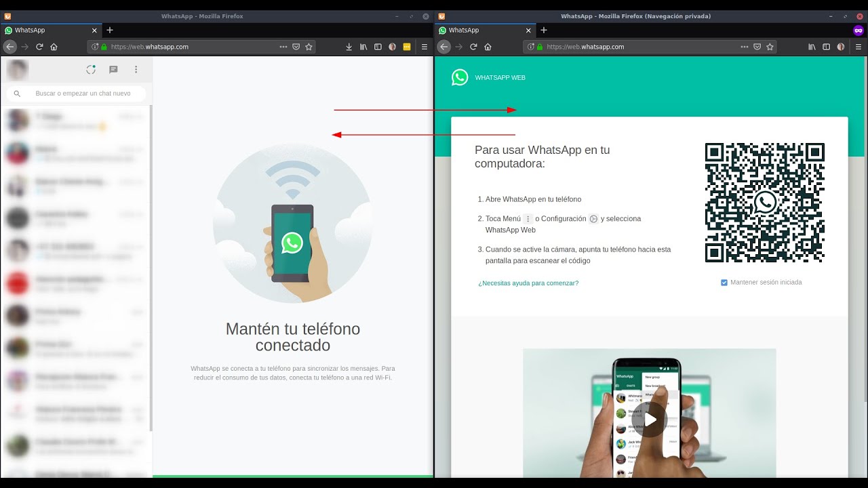This screenshot has width=868, height=488.
Task: Show site information in left window address bar
Action: 94,47
